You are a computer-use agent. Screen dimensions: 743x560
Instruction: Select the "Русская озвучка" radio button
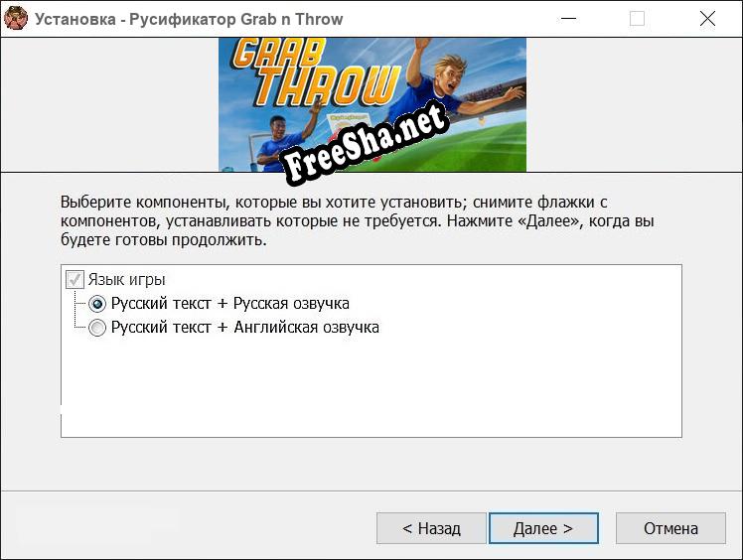click(97, 304)
